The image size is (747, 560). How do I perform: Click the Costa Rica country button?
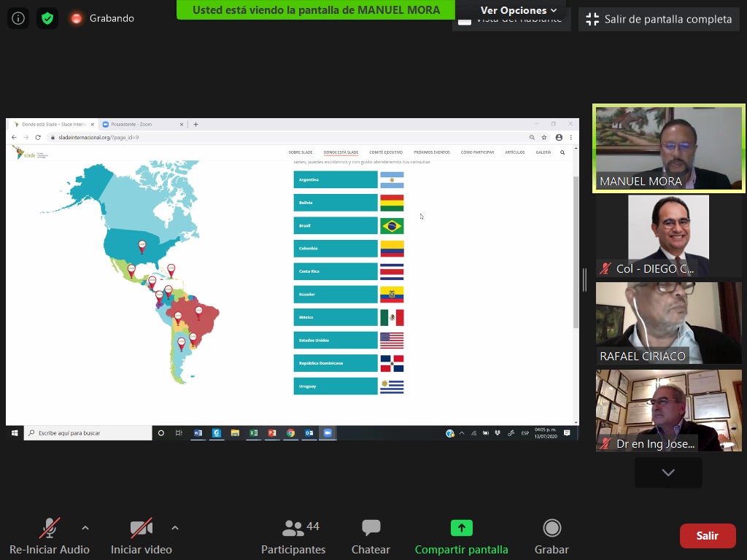coord(336,271)
